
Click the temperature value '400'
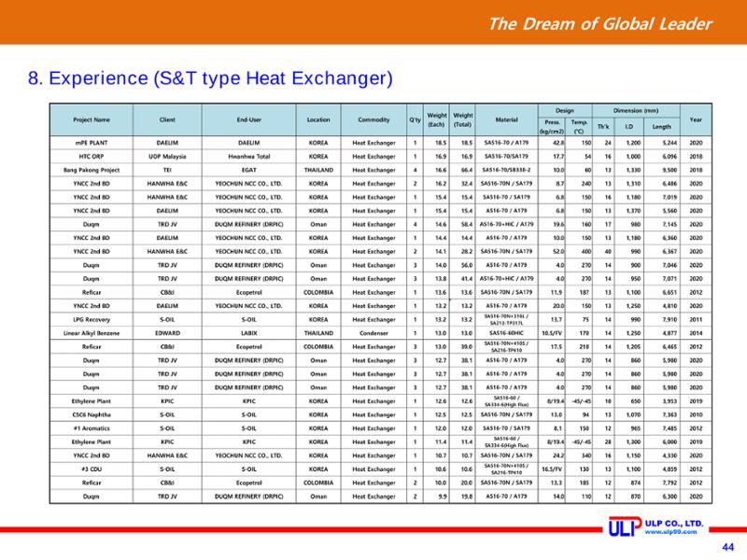click(586, 251)
